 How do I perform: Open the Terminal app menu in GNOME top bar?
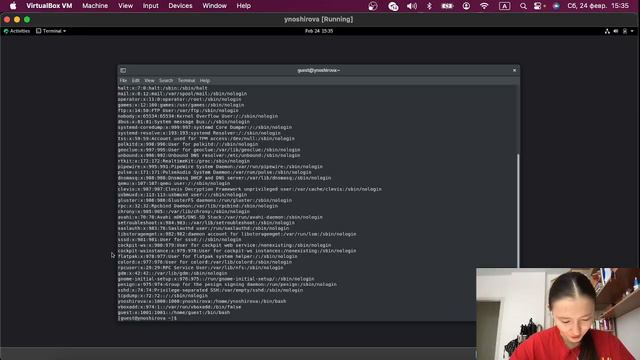click(51, 31)
